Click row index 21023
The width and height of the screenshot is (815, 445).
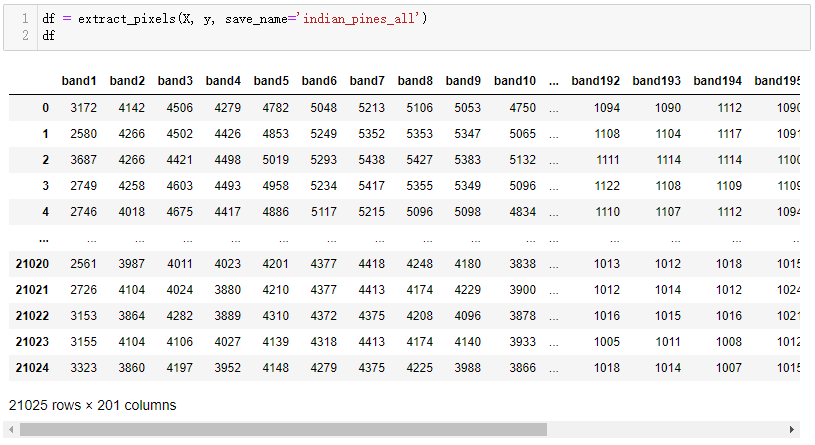point(32,342)
